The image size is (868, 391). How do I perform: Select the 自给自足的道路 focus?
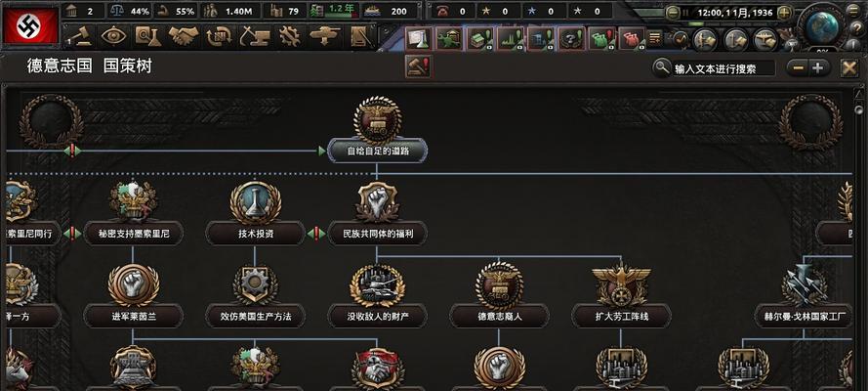(378, 151)
